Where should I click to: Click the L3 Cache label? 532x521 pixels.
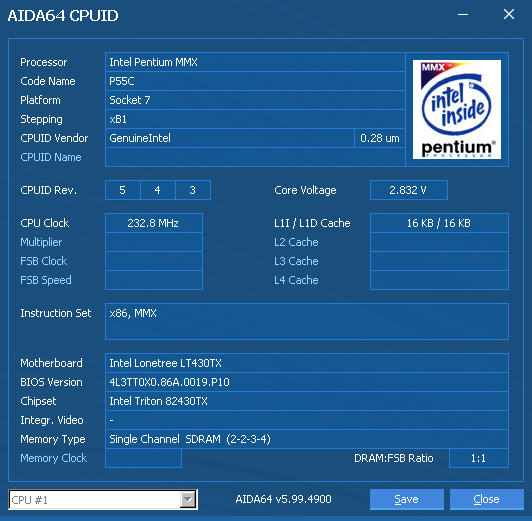coord(296,261)
